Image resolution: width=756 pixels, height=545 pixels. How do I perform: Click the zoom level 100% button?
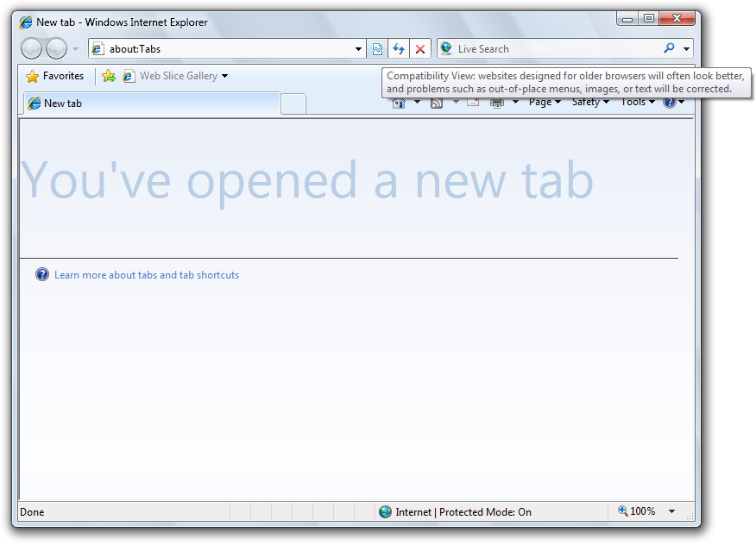pyautogui.click(x=636, y=511)
